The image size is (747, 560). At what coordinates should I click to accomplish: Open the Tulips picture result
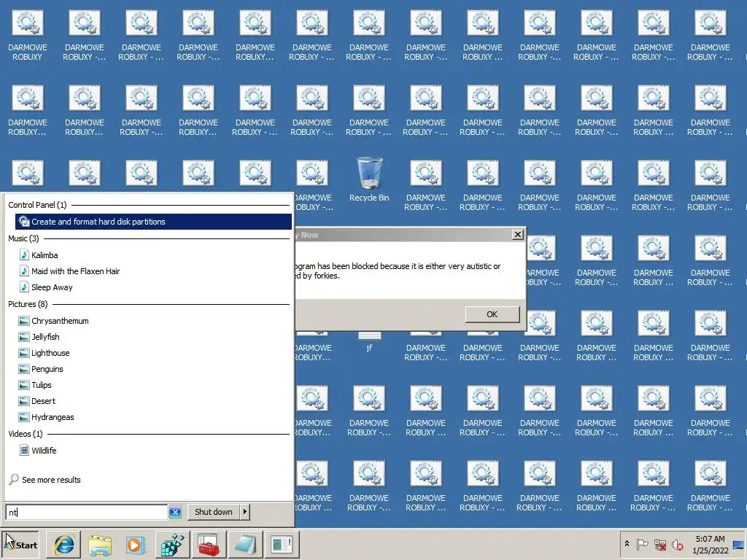click(x=42, y=385)
